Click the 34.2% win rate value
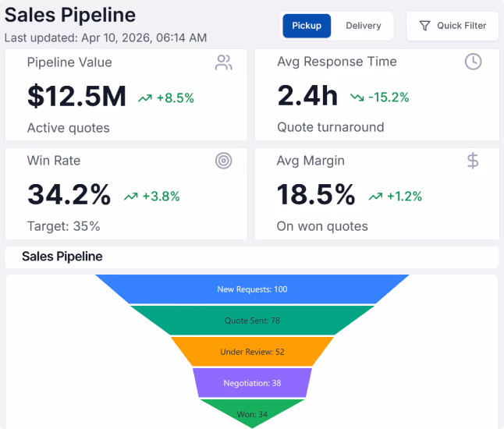The image size is (504, 429). tap(69, 194)
